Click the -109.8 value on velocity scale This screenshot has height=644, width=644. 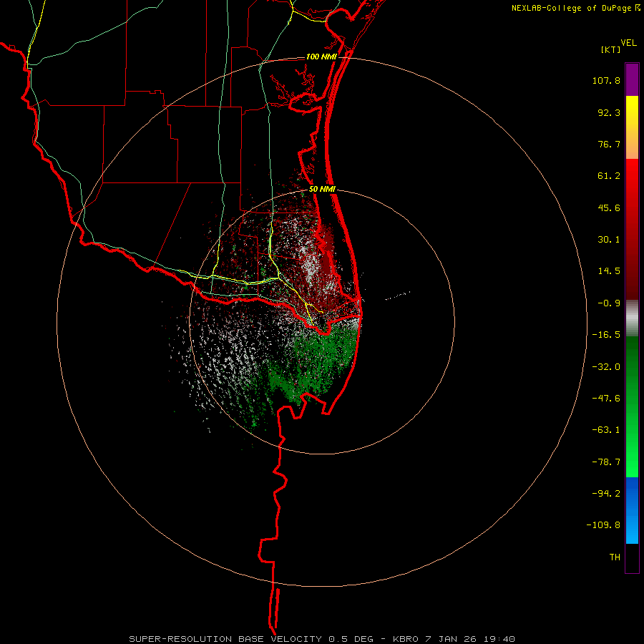(603, 525)
